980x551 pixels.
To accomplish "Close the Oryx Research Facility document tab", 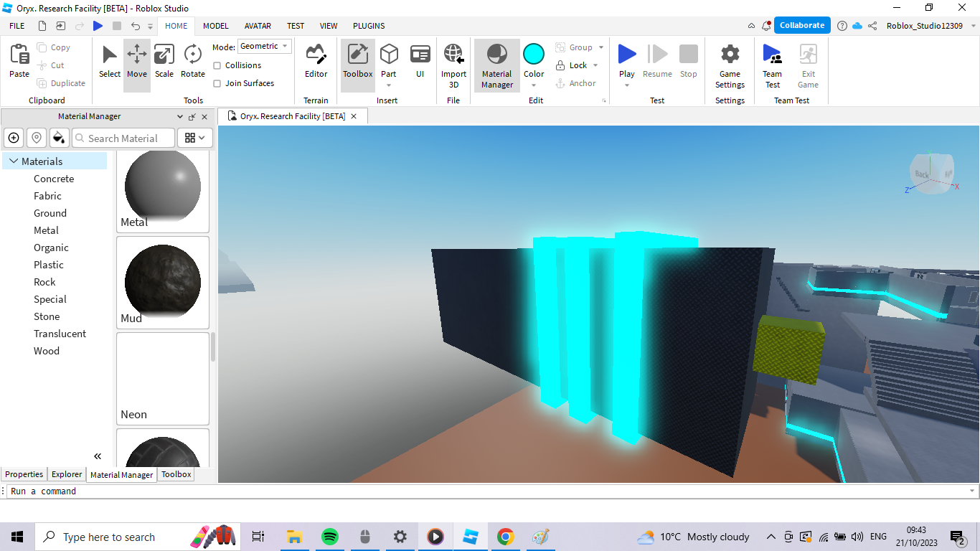I will pyautogui.click(x=354, y=116).
